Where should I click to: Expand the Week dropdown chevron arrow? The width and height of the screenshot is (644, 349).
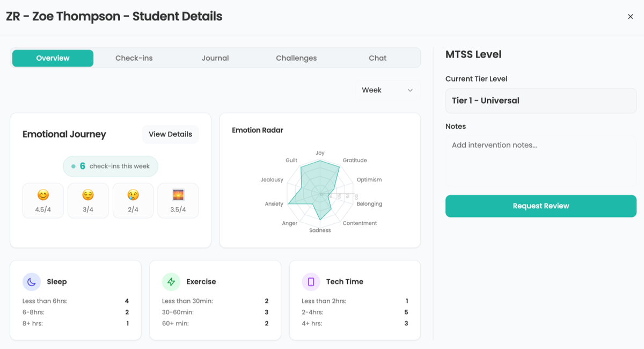[x=410, y=90]
